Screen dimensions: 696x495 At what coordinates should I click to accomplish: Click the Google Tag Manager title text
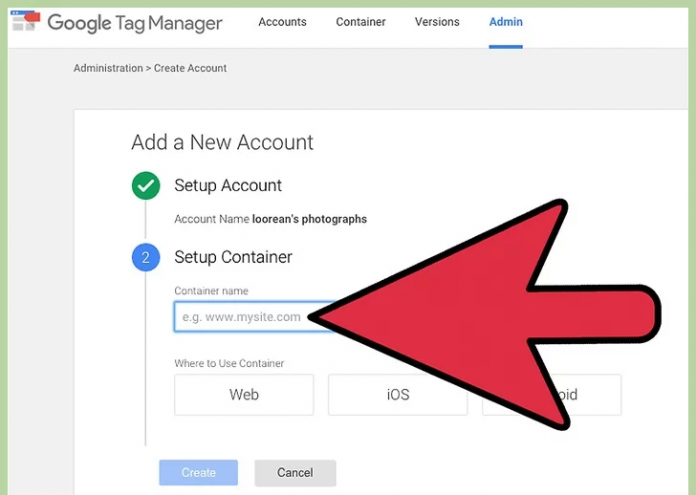tap(135, 22)
